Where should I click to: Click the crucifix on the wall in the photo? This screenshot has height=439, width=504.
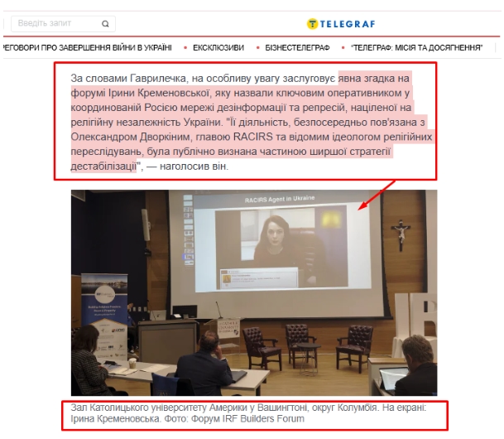[401, 235]
